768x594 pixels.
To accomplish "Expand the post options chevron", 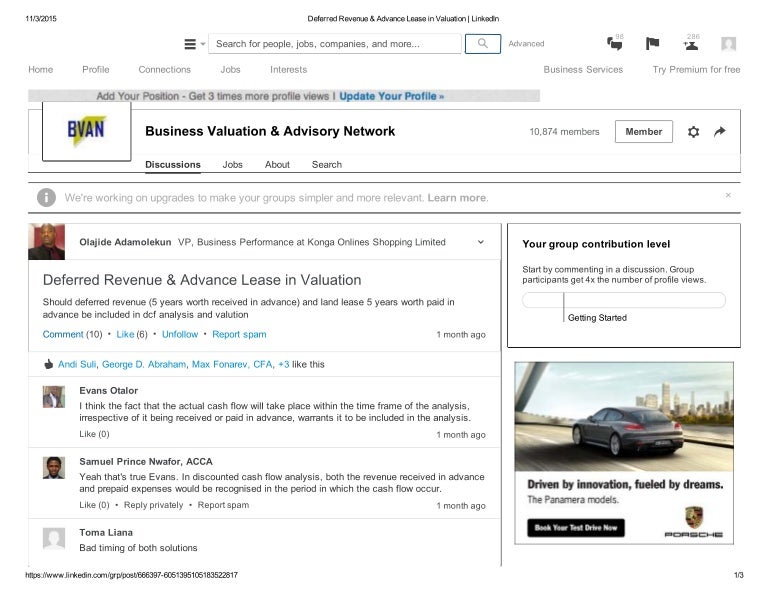I will [481, 242].
